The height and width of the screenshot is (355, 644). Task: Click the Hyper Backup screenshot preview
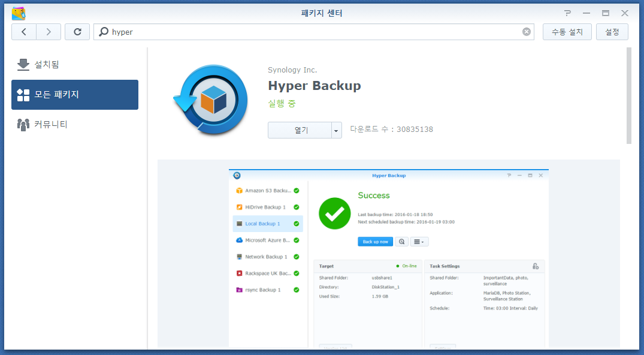389,258
